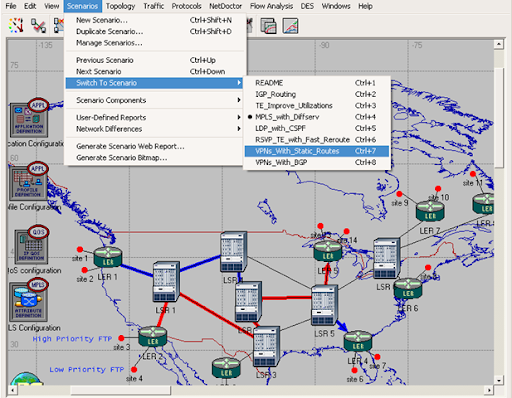
Task: Open the Topology menu
Action: (120, 6)
